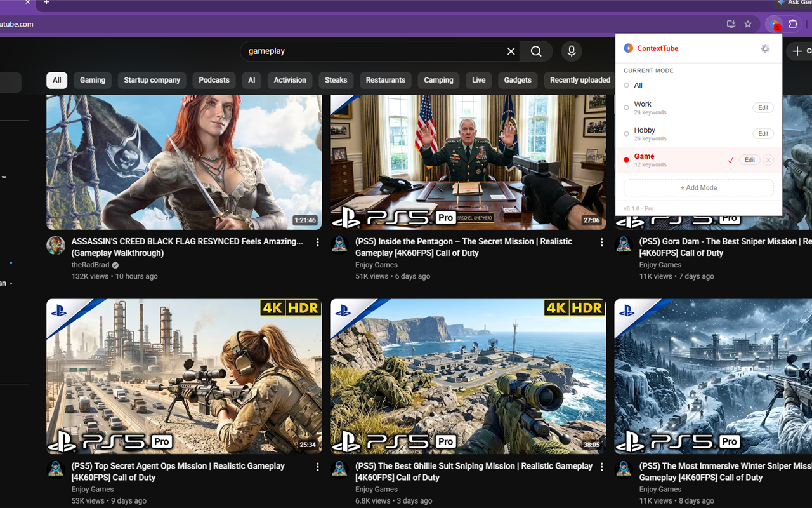812x508 pixels.
Task: Filter results by AI chip
Action: tap(252, 80)
